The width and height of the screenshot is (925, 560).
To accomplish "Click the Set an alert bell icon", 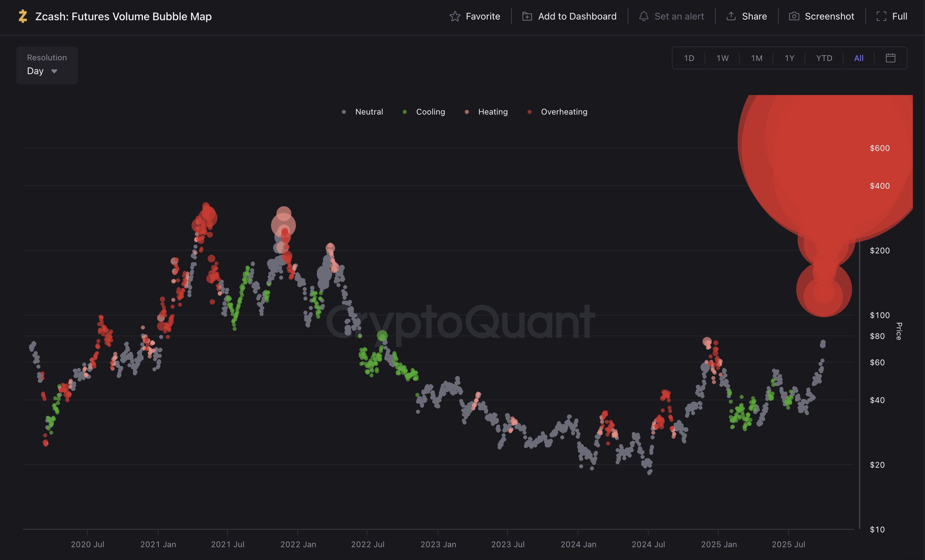I will 644,16.
